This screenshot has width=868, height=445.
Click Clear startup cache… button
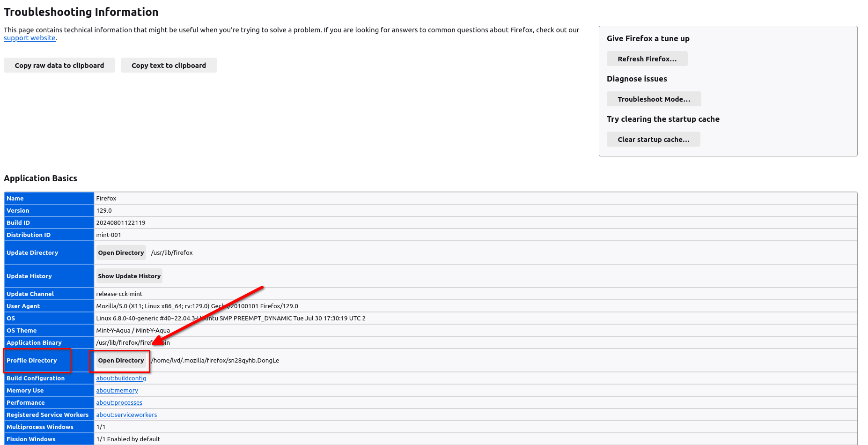653,139
